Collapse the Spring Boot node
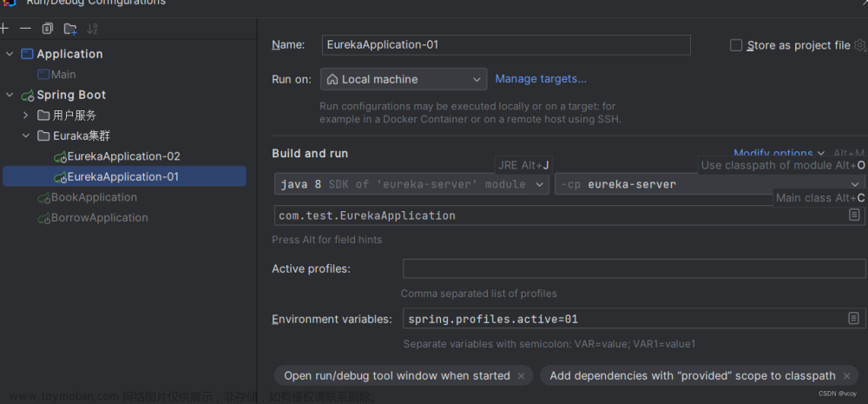Viewport: 868px width, 404px height. pyautogui.click(x=10, y=95)
